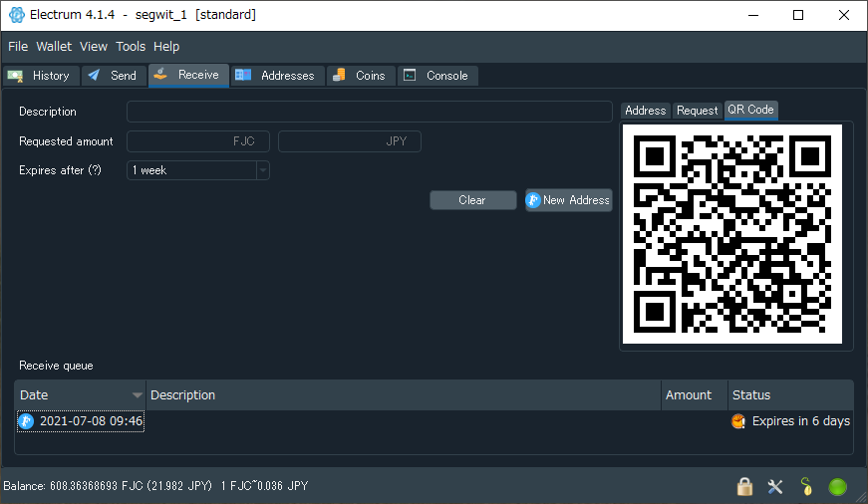Click into the Description input field
This screenshot has height=504, width=868.
pos(370,112)
